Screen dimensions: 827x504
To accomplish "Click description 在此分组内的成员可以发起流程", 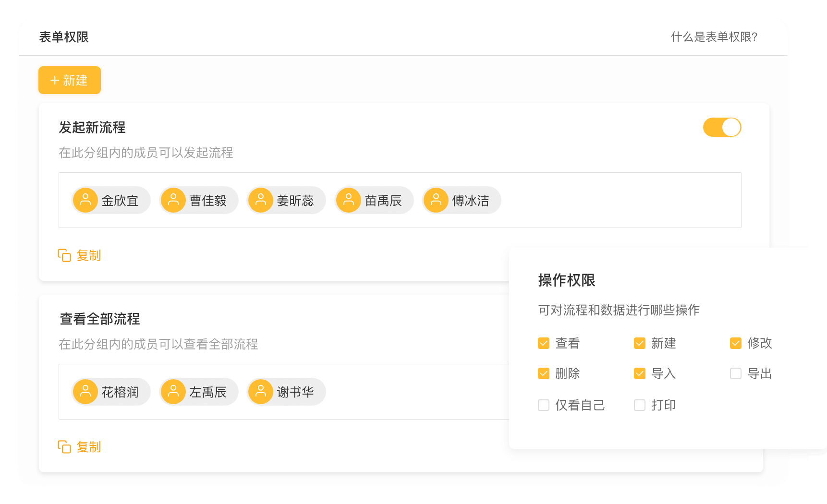I will pyautogui.click(x=146, y=153).
